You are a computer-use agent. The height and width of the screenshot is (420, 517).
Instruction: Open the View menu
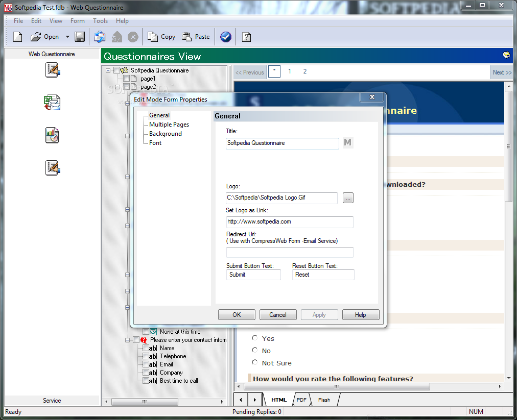click(x=56, y=21)
